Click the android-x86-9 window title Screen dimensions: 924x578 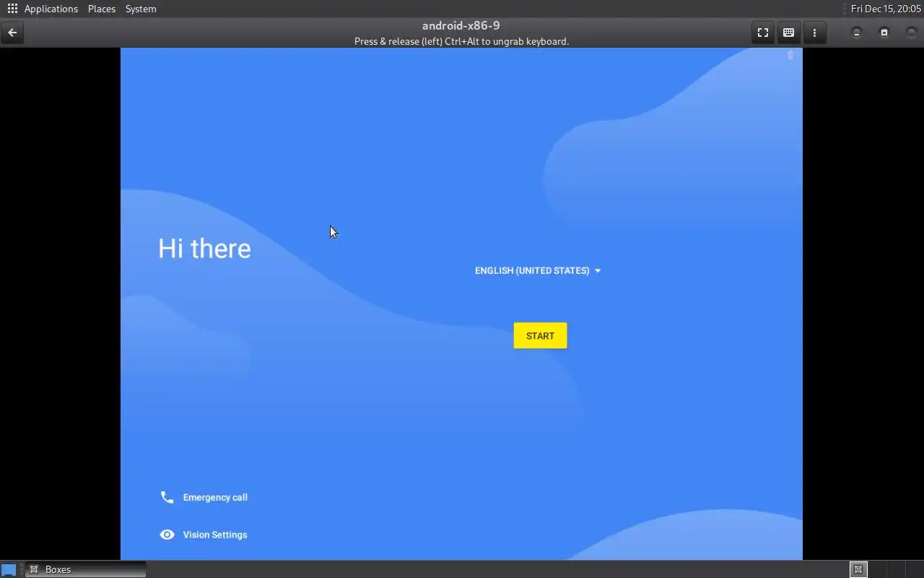point(461,26)
